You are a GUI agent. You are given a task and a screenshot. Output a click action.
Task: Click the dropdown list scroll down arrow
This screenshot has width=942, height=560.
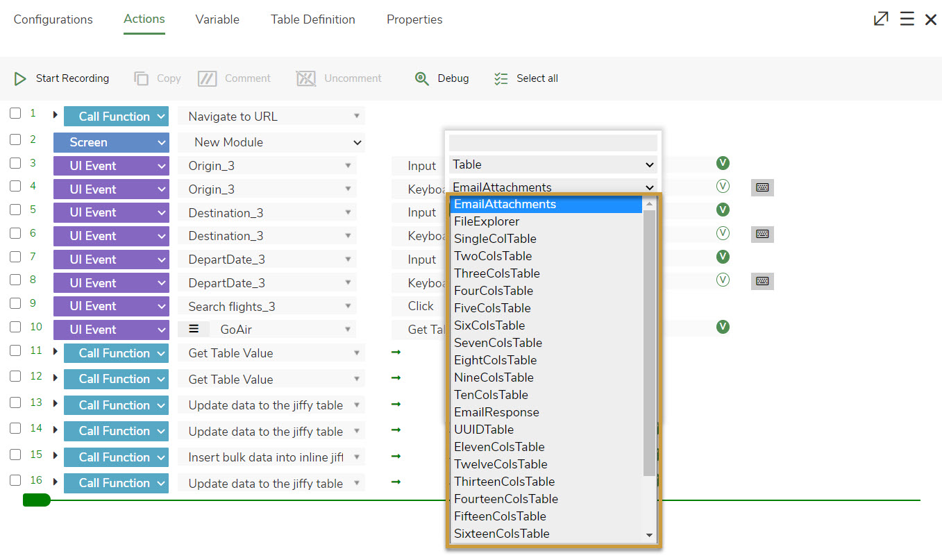pos(650,535)
